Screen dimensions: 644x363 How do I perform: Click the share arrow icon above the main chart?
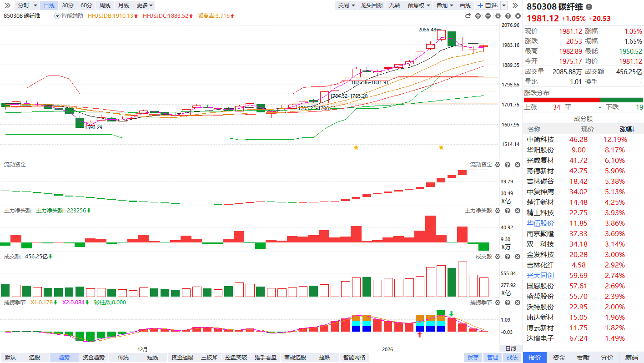(468, 16)
